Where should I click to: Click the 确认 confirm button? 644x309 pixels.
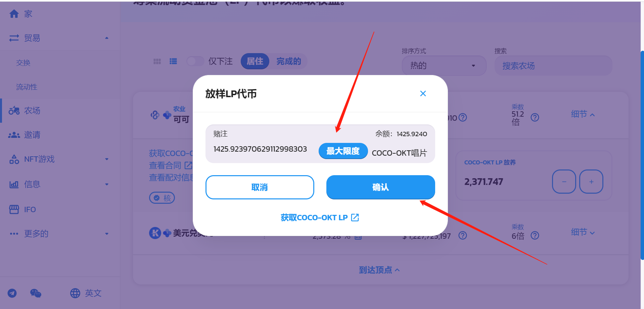pos(380,187)
